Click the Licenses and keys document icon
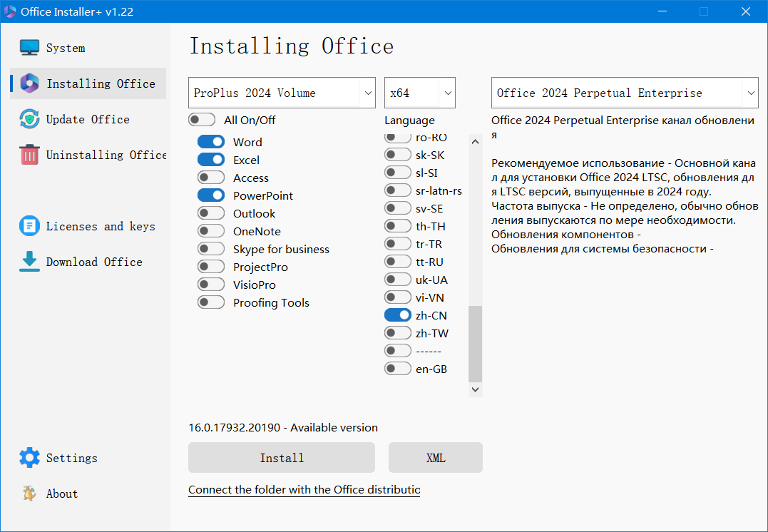 (x=29, y=226)
